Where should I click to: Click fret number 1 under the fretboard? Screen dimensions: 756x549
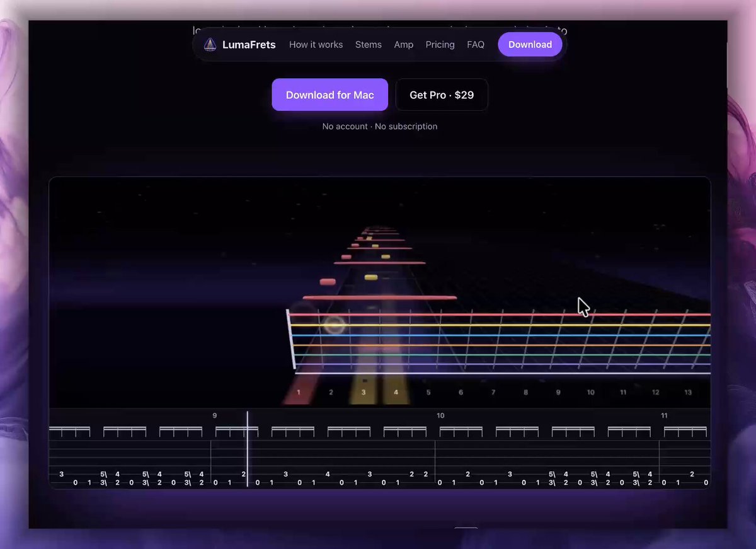[299, 392]
